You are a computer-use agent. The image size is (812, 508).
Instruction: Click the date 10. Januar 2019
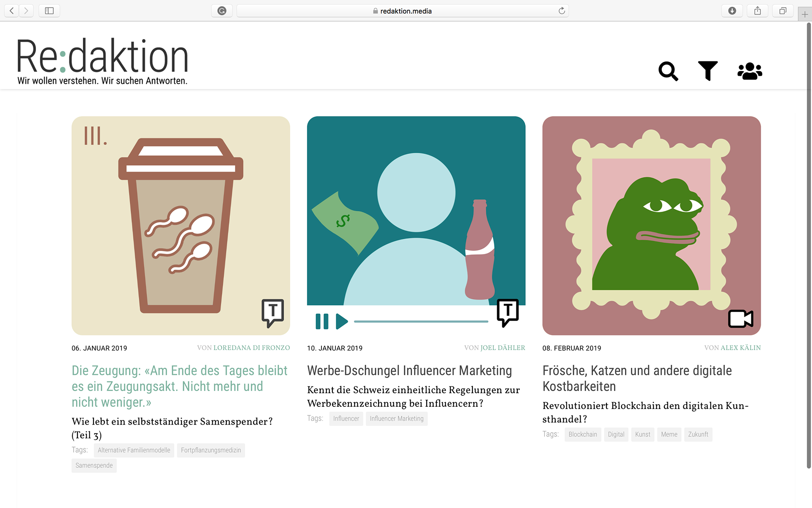[335, 348]
